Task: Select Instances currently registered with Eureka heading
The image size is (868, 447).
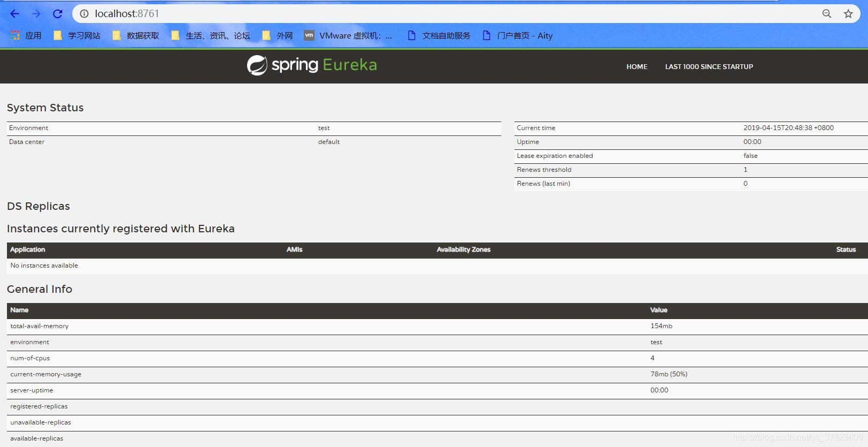Action: 121,229
